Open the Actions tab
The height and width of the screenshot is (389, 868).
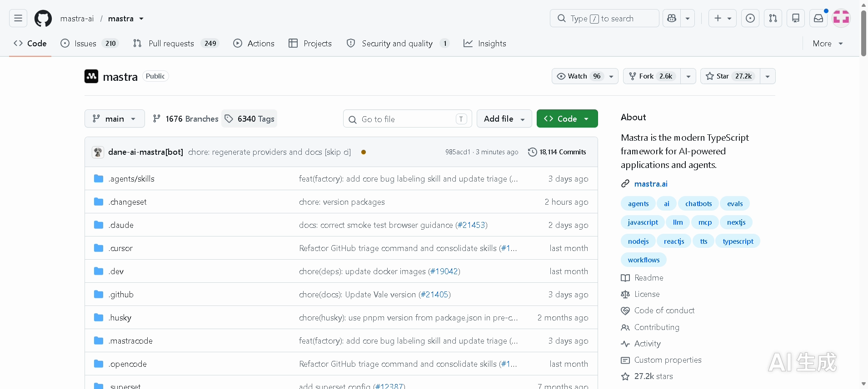(x=254, y=44)
